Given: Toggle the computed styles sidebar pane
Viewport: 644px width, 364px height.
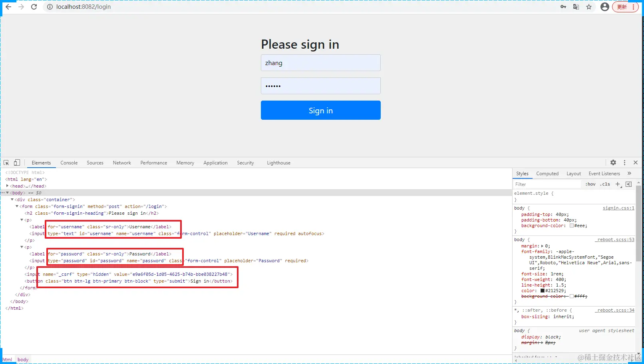Looking at the screenshot, I should pos(628,184).
